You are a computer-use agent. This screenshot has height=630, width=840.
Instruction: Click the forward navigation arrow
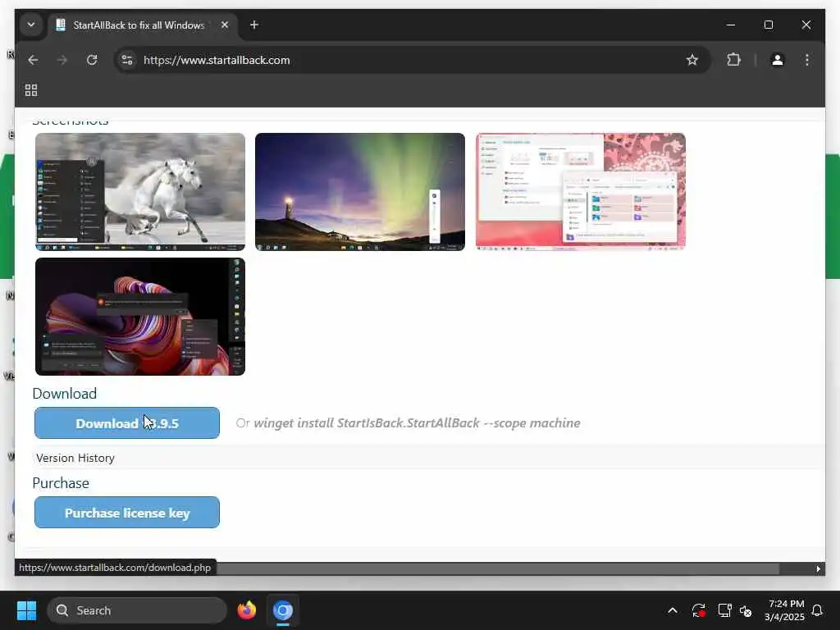coord(62,60)
